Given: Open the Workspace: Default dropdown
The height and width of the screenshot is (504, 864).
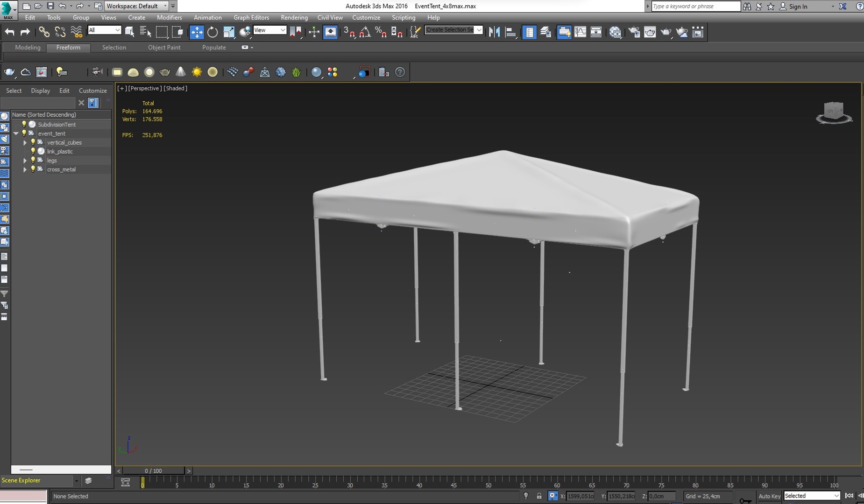Looking at the screenshot, I should coord(136,6).
